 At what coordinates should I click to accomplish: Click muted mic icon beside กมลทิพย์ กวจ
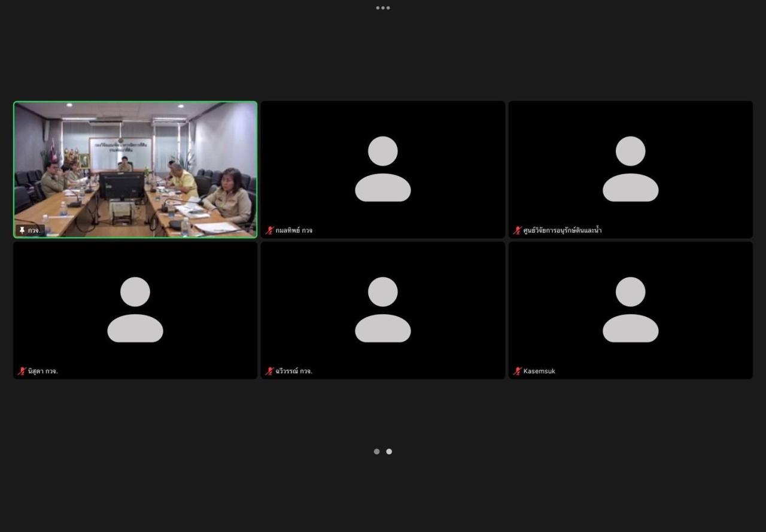point(270,230)
